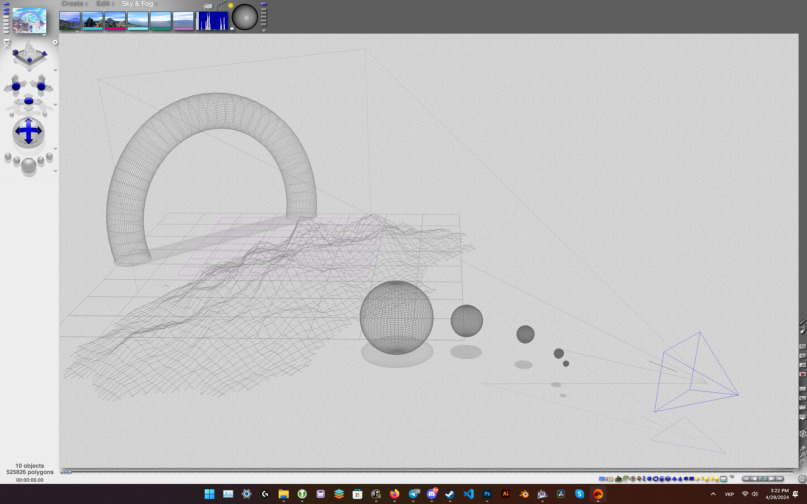The image size is (807, 504).
Task: Open Visual Studio Code from taskbar
Action: click(x=468, y=494)
